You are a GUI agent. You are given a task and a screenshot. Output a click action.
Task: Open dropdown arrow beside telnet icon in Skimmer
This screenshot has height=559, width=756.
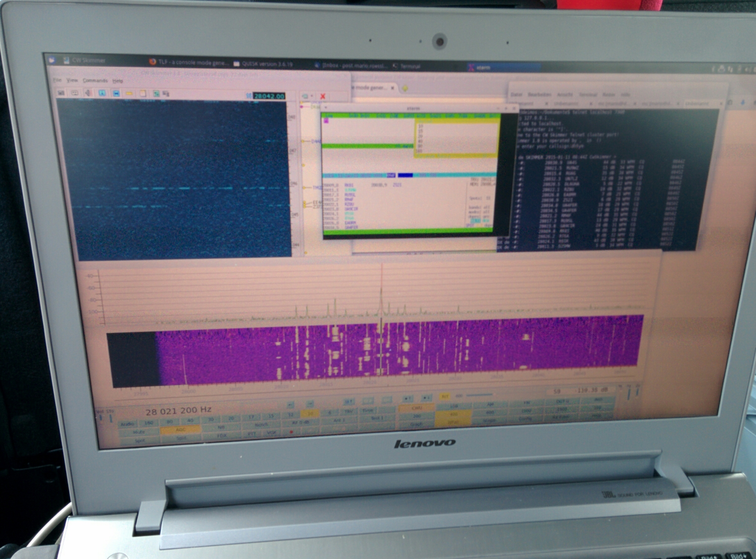pos(312,96)
